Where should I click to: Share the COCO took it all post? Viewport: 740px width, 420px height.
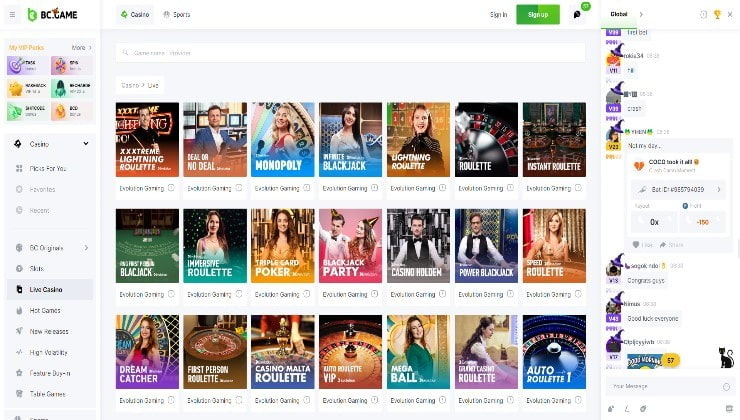[671, 244]
